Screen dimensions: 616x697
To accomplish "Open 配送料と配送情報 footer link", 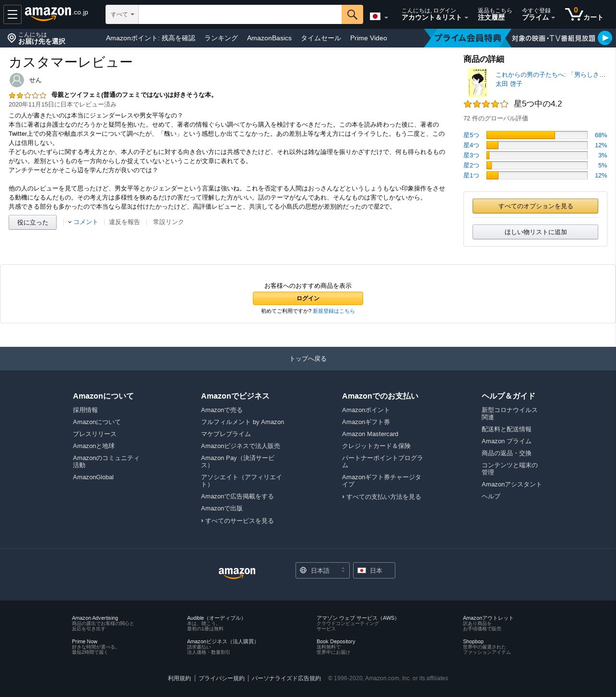I will click(507, 429).
